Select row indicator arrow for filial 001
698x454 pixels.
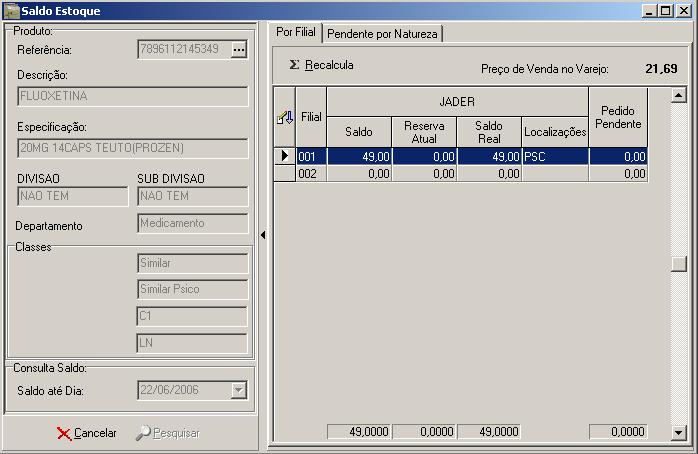click(285, 156)
